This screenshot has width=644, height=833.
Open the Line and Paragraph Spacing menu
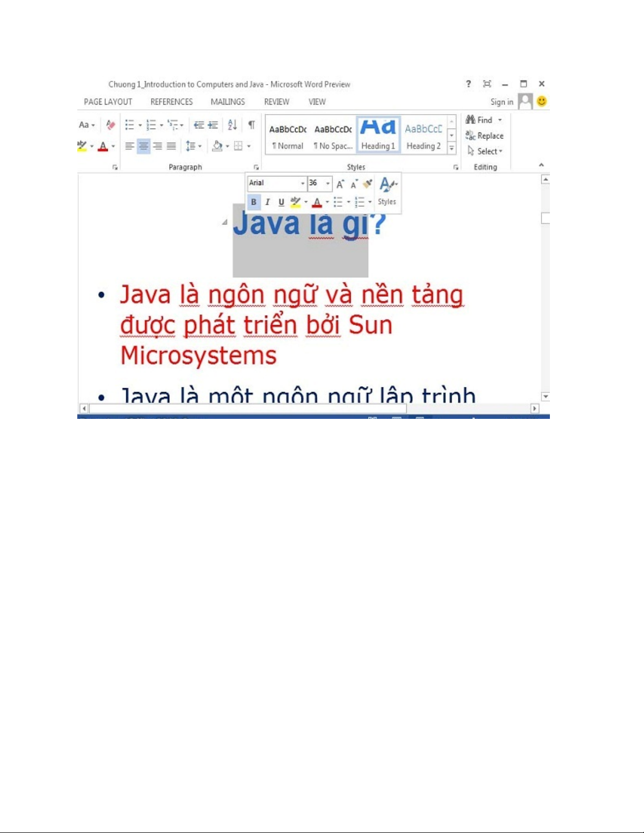pos(193,146)
